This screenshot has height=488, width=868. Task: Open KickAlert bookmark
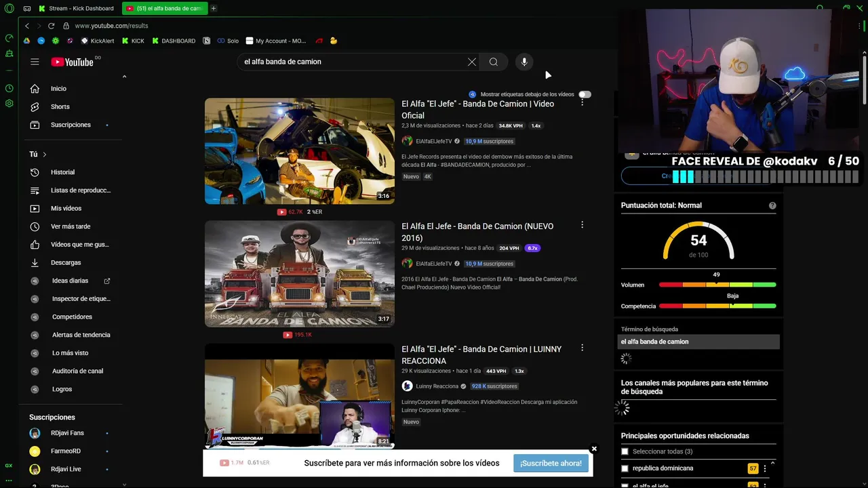point(98,41)
